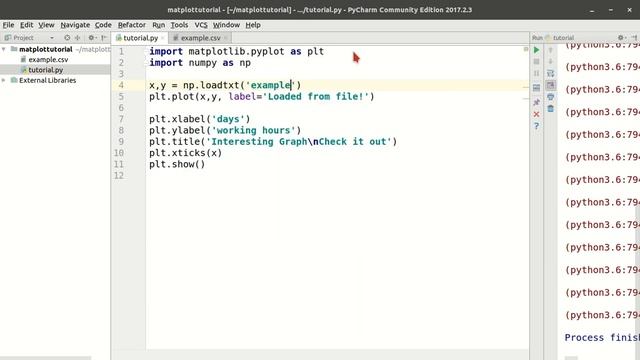Open Project view dropdown
640x360 pixels.
pos(52,38)
